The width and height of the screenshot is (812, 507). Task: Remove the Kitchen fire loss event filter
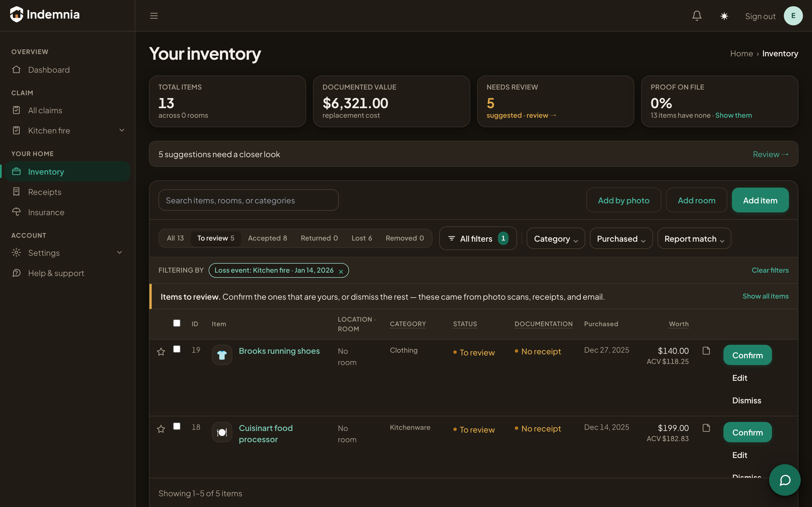point(341,271)
